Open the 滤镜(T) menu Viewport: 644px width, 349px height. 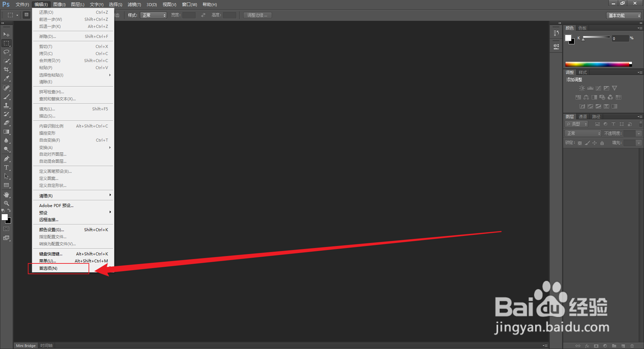pyautogui.click(x=134, y=4)
